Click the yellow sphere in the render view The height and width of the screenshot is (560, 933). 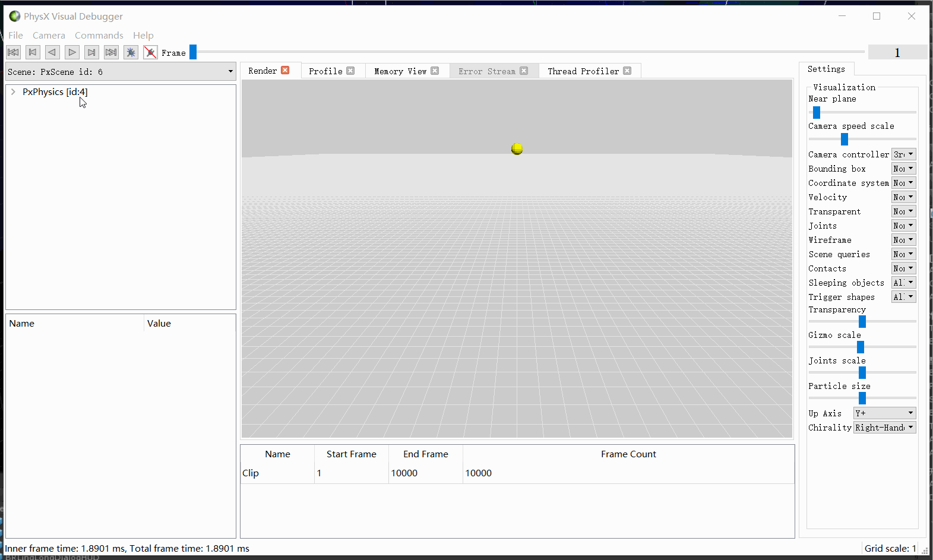517,148
